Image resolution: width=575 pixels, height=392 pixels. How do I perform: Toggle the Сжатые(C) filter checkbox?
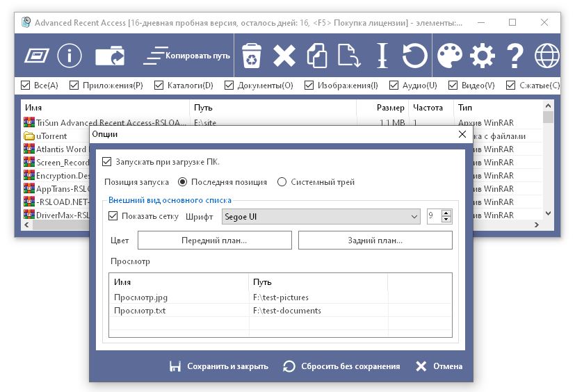click(x=510, y=85)
